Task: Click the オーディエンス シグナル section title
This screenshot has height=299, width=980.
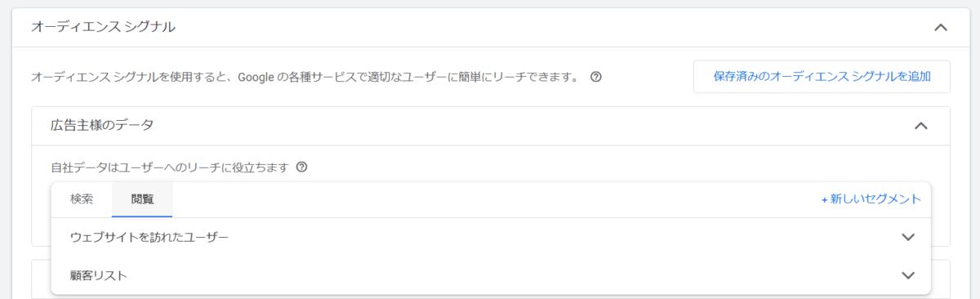Action: pyautogui.click(x=103, y=27)
